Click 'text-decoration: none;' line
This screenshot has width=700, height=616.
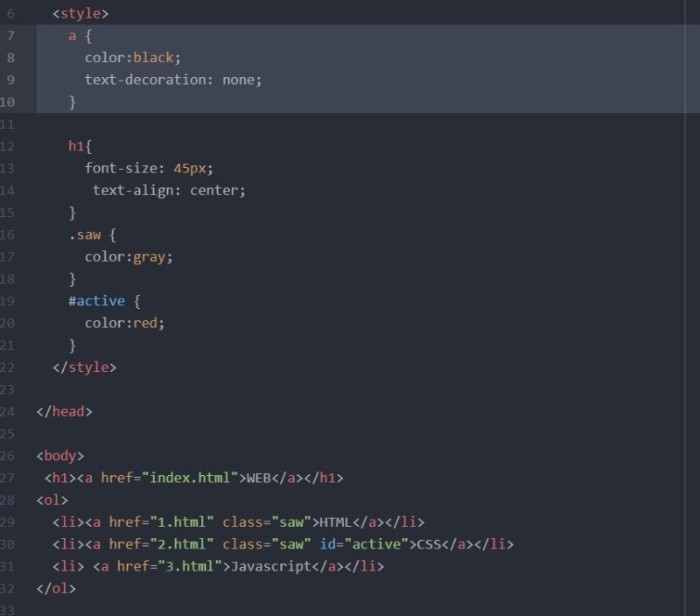[173, 80]
